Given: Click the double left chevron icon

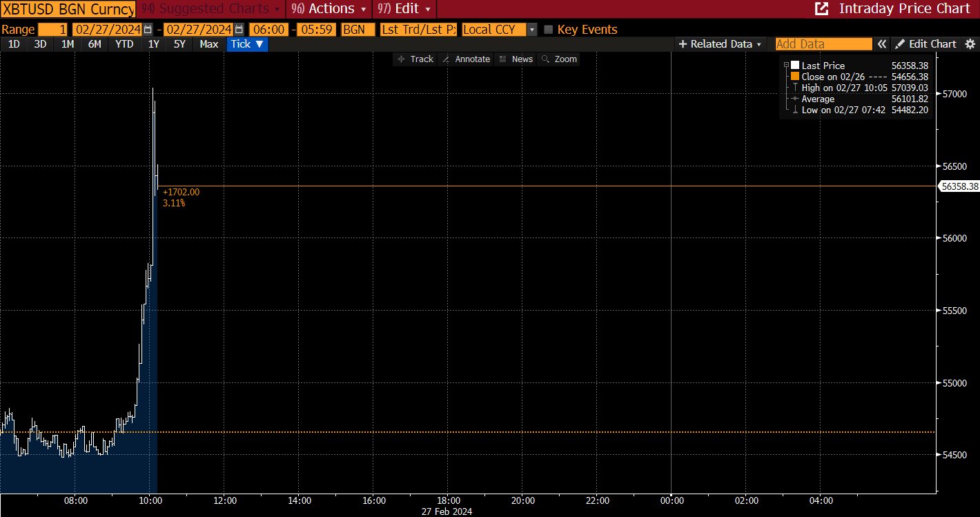Looking at the screenshot, I should click(881, 44).
